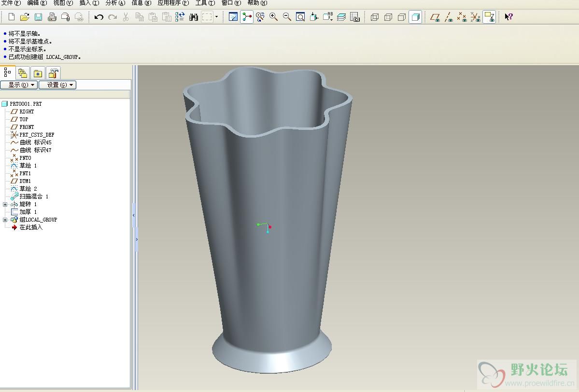Screen dimensions: 579x392
Task: Click the Reorient view icon
Action: (314, 16)
